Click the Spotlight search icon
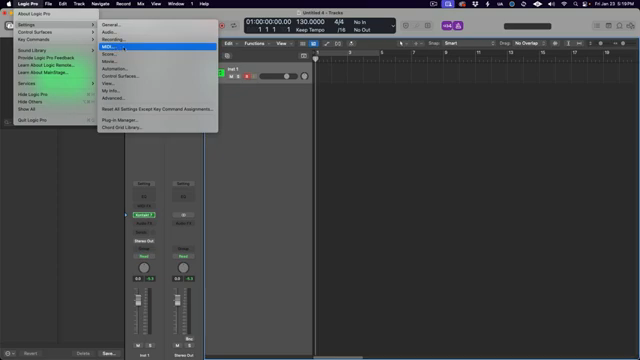The height and width of the screenshot is (360, 640). [575, 4]
